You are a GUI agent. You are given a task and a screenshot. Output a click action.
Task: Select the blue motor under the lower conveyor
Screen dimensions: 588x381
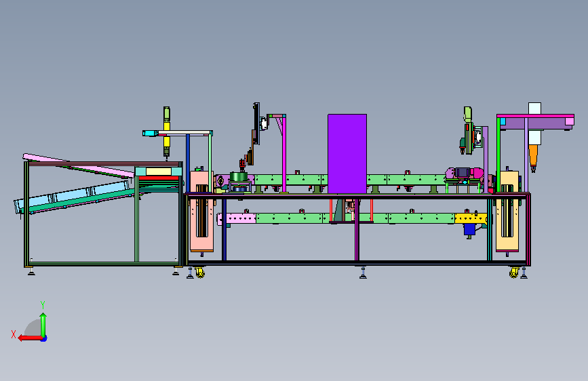point(469,229)
